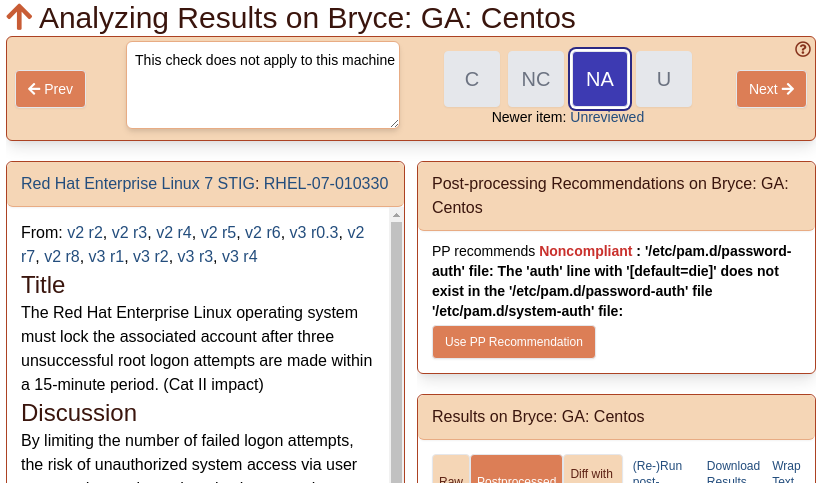Click the Download Results link
Viewport: 823px width, 483px height.
click(x=733, y=472)
